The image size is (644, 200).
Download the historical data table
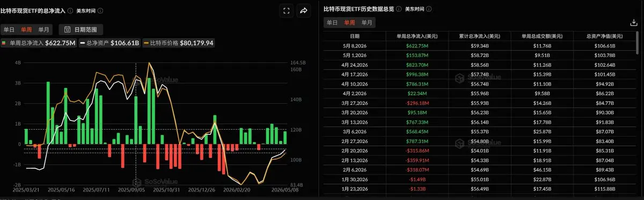coord(633,23)
